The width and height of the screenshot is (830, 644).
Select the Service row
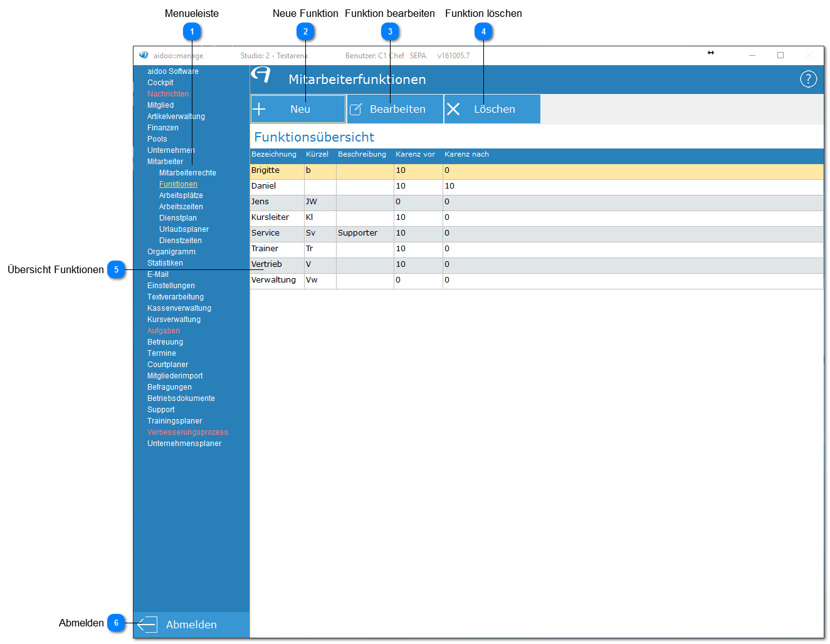point(537,233)
